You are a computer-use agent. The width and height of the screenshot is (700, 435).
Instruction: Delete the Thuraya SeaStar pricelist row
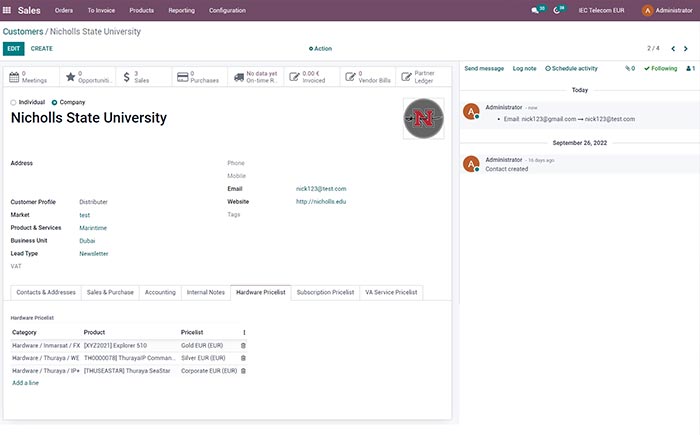[243, 370]
